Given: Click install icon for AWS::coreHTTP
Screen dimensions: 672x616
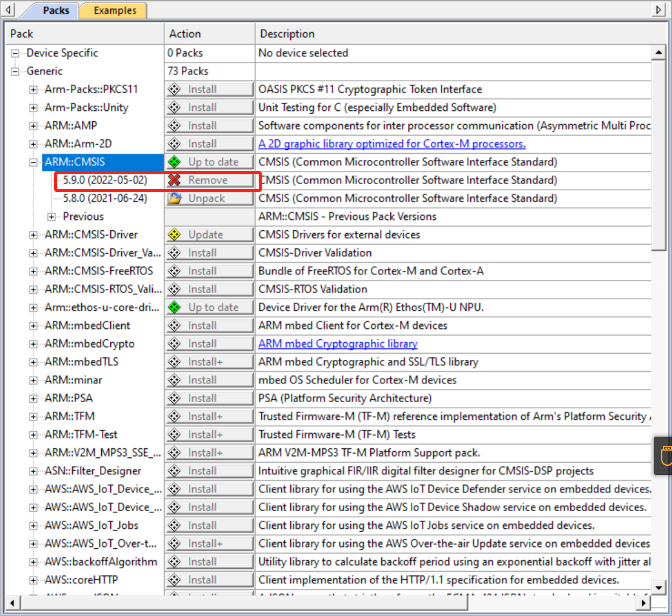Looking at the screenshot, I should pyautogui.click(x=175, y=580).
